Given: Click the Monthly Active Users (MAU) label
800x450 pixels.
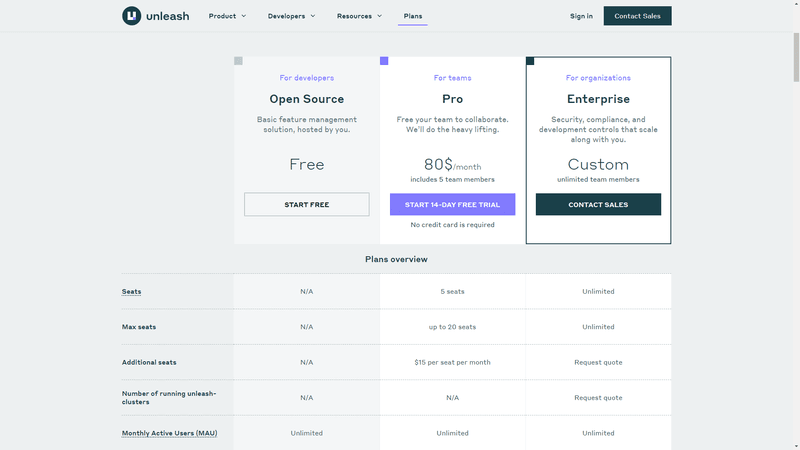Looking at the screenshot, I should 169,433.
